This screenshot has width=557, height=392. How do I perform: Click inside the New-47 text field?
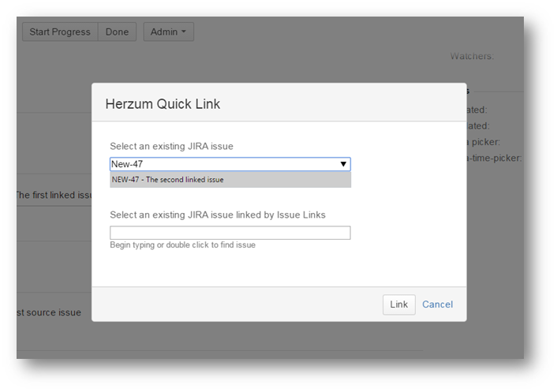(x=221, y=164)
